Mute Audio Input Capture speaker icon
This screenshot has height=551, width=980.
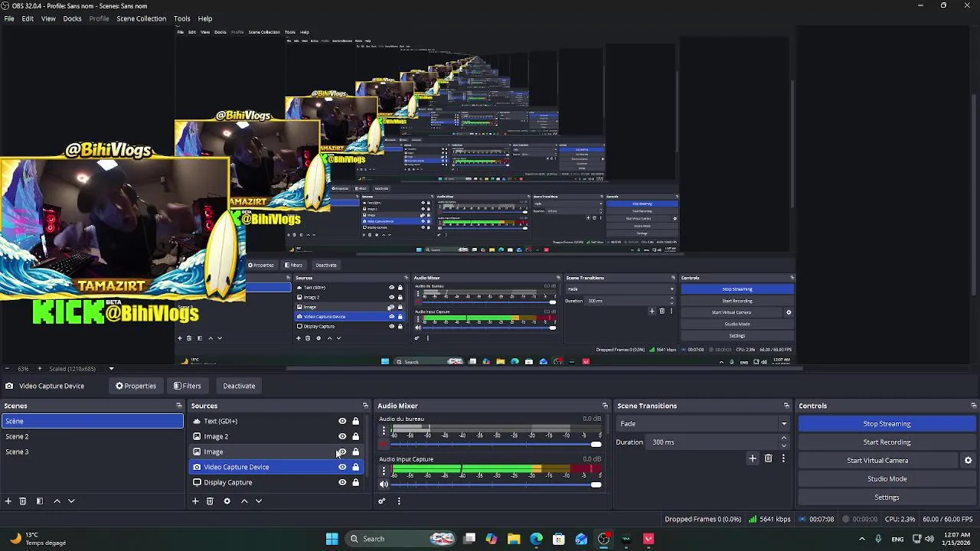tap(384, 484)
